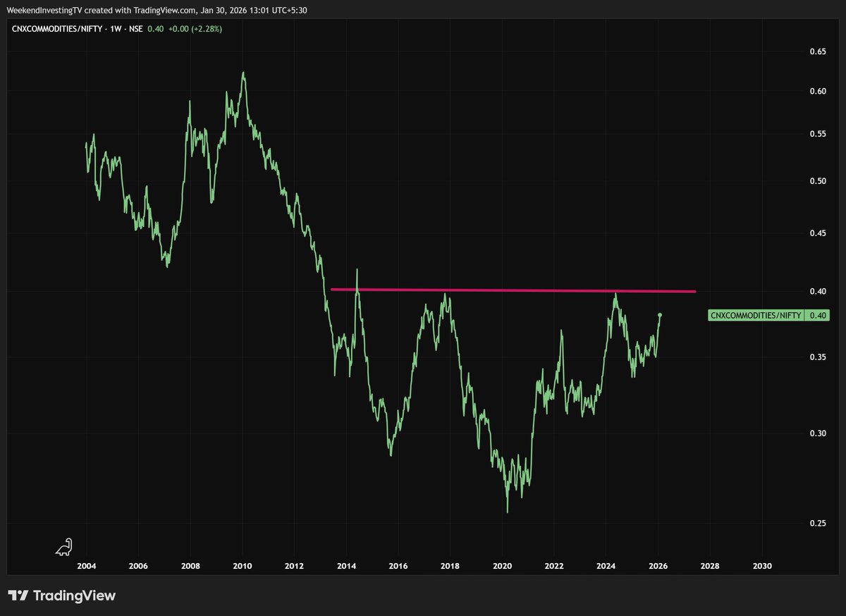Click the 2004 year on time axis

tap(87, 566)
